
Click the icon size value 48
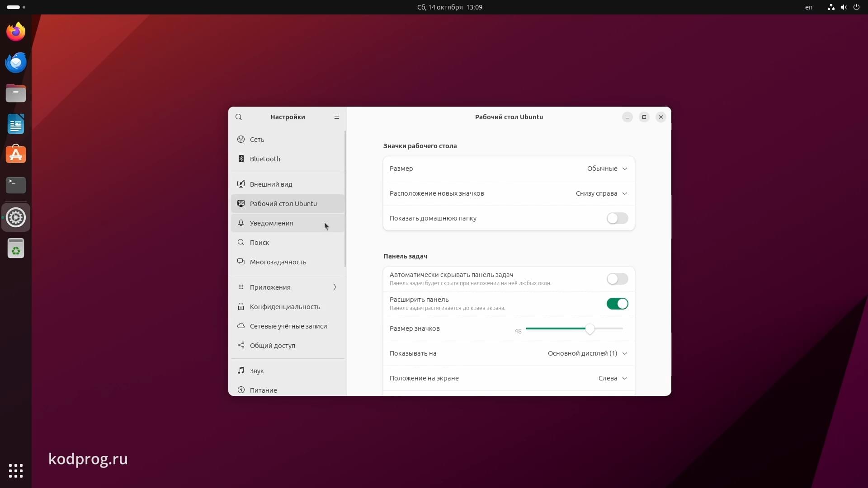pyautogui.click(x=518, y=331)
